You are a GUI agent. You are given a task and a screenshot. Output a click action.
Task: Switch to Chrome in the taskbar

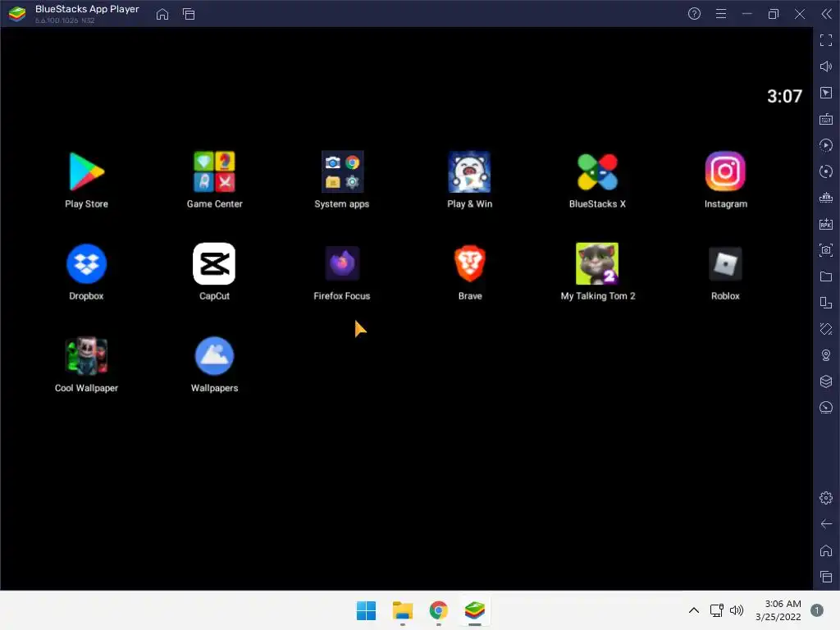click(438, 610)
